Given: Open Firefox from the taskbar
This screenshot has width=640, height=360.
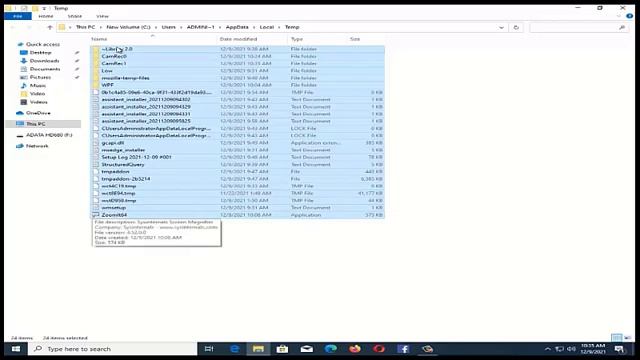Looking at the screenshot, I should [x=355, y=349].
